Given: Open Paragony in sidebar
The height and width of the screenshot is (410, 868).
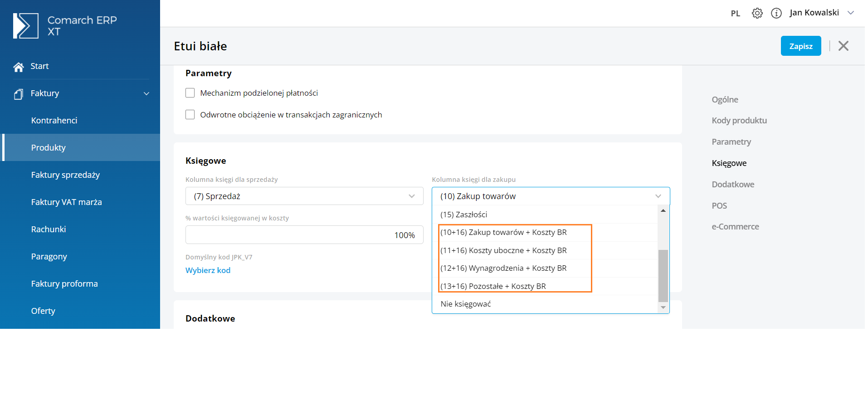Looking at the screenshot, I should tap(80, 256).
